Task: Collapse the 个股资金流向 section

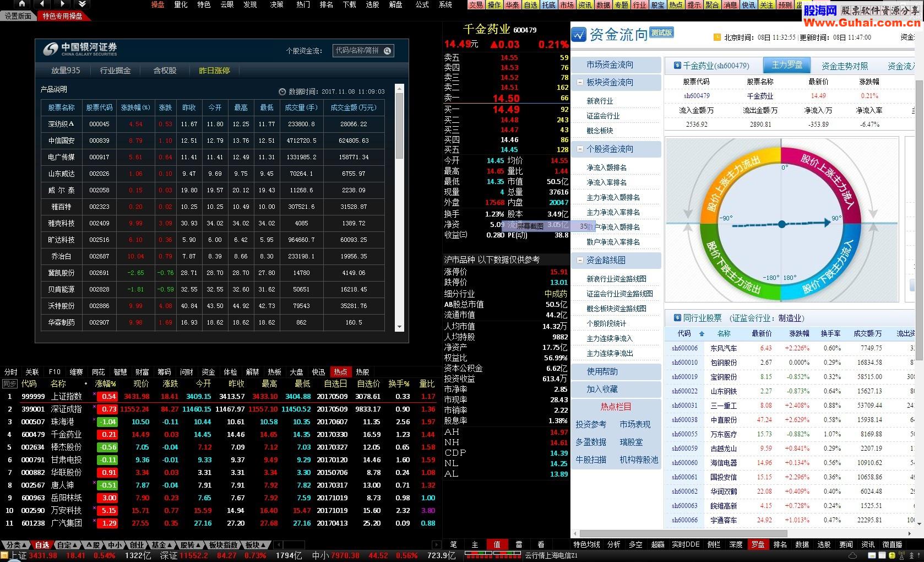Action: (580, 149)
